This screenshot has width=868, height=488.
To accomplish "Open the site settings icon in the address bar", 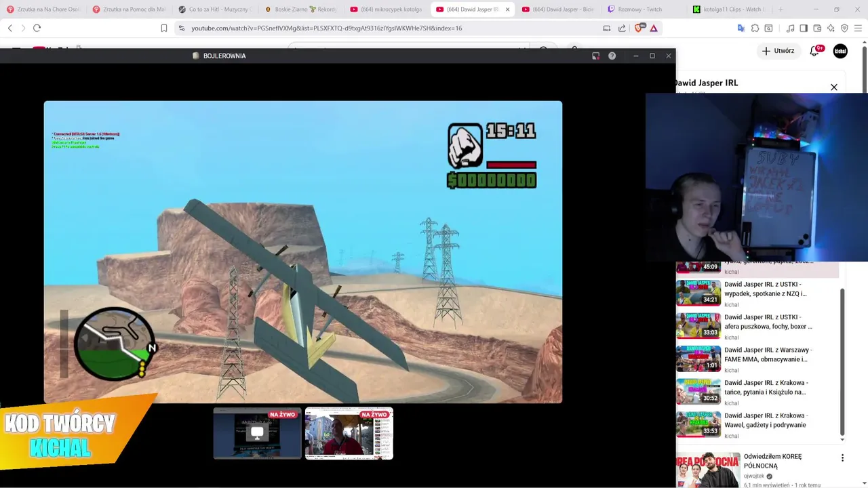I will click(x=181, y=28).
